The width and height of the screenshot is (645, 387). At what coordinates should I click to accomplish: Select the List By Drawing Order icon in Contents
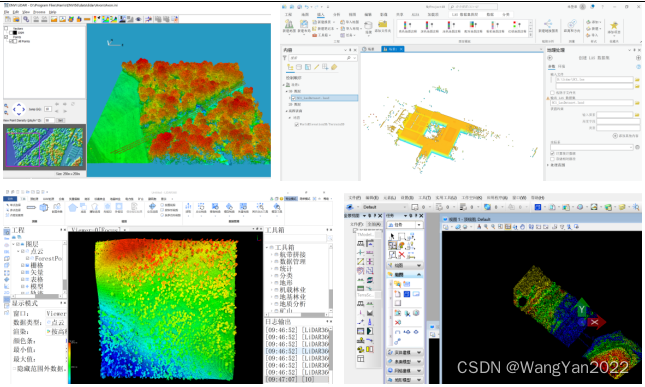click(x=290, y=67)
